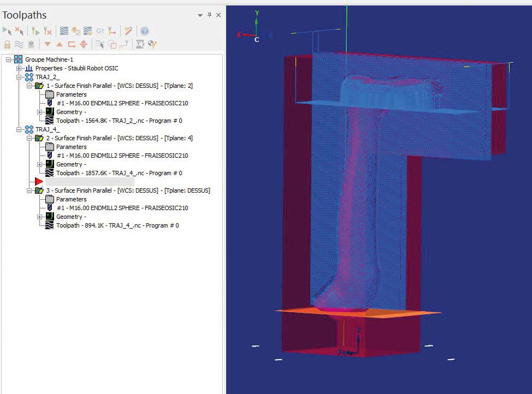This screenshot has width=532, height=394.
Task: Collapse the Groupe Machine-1 tree node
Action: tap(9, 59)
